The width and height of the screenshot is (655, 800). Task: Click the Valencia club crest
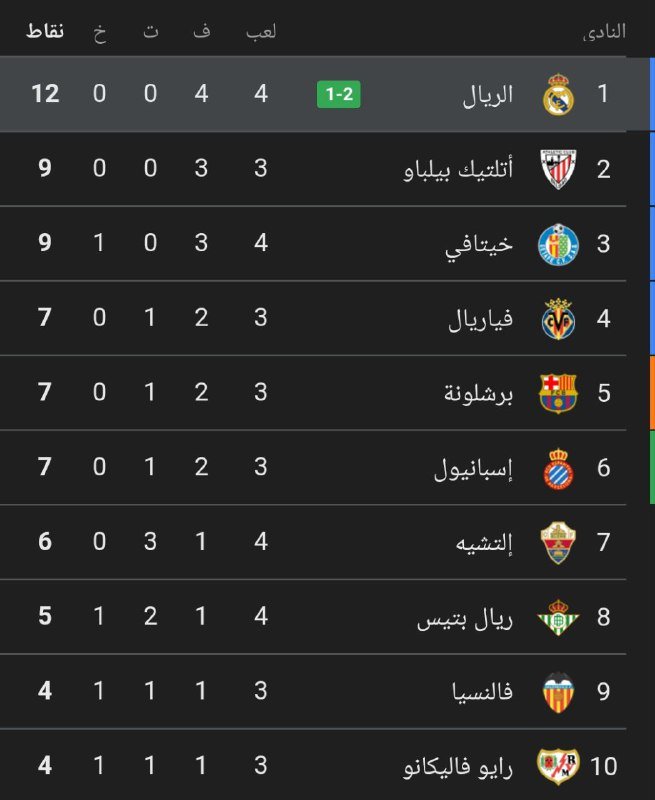[558, 692]
